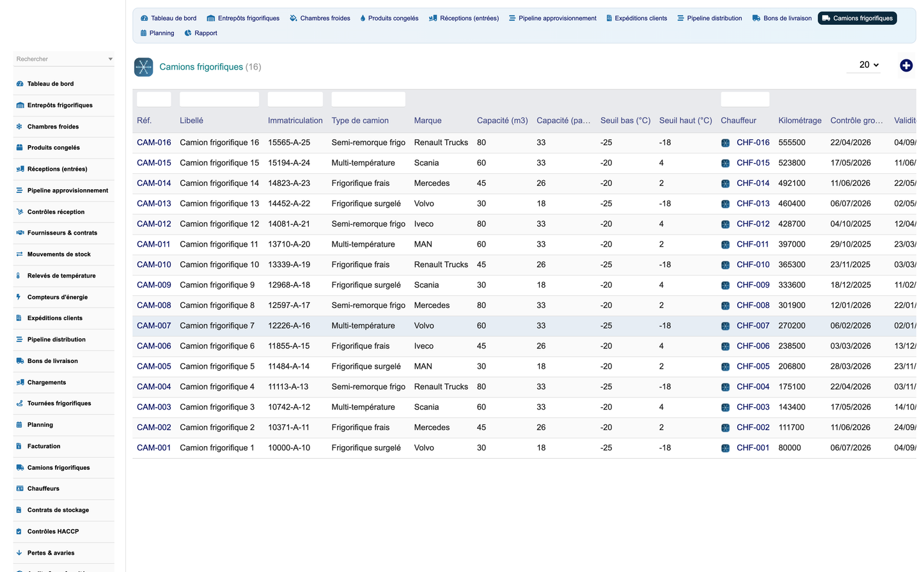Select label Camion frigorifique 12

(x=219, y=224)
